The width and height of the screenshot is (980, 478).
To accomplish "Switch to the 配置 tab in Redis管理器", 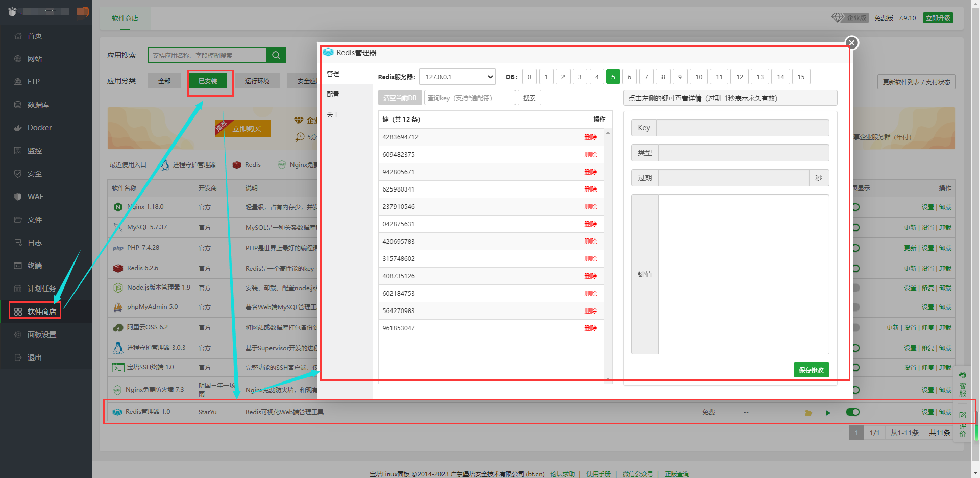I will pyautogui.click(x=333, y=94).
